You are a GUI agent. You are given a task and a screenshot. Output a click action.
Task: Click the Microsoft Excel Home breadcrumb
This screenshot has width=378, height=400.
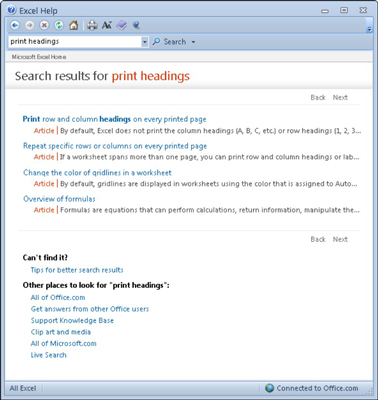click(x=39, y=57)
